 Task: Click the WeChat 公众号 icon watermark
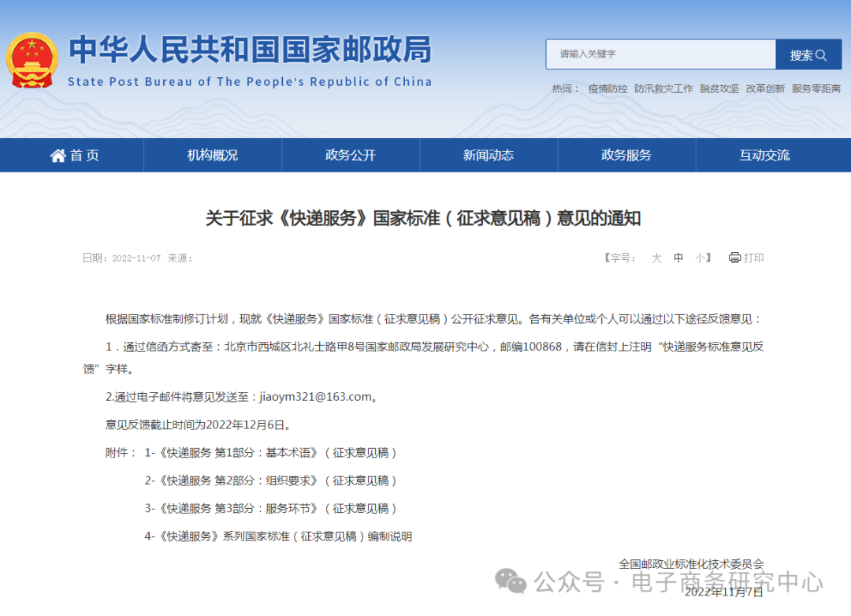tap(511, 581)
